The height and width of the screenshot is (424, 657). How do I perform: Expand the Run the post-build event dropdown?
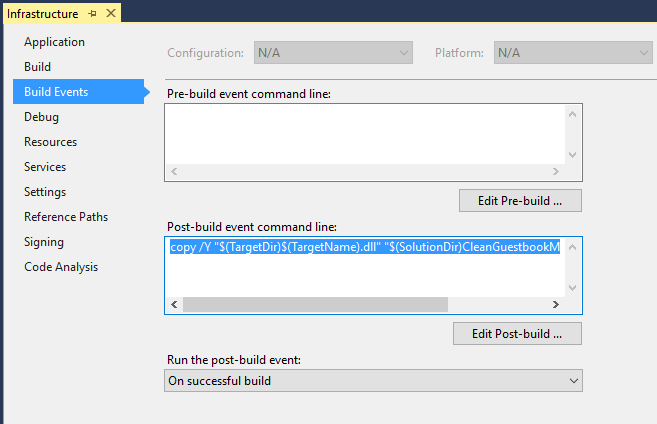click(x=373, y=381)
